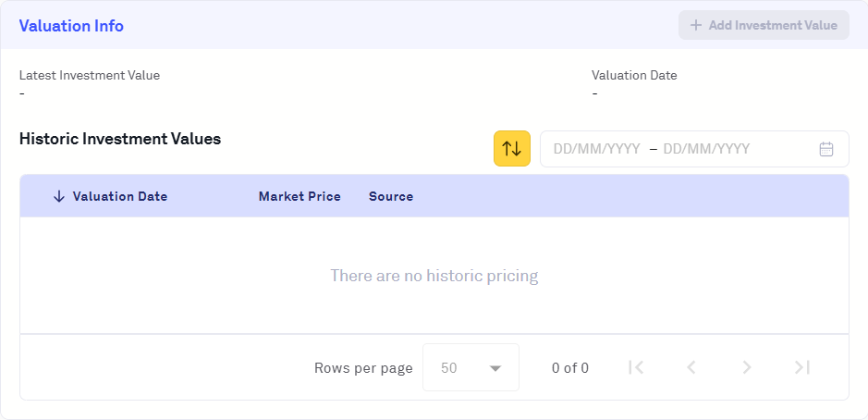868x420 pixels.
Task: Click the end date DD/MM/YYYY field
Action: (x=706, y=149)
